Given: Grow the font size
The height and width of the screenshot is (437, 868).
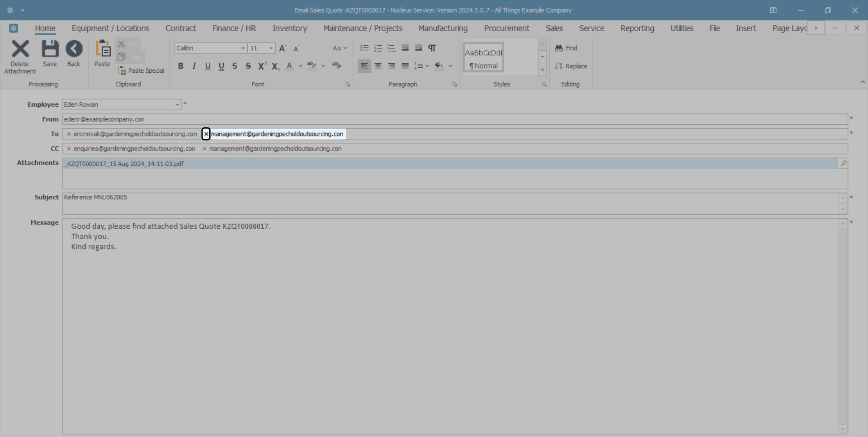Looking at the screenshot, I should click(x=283, y=48).
